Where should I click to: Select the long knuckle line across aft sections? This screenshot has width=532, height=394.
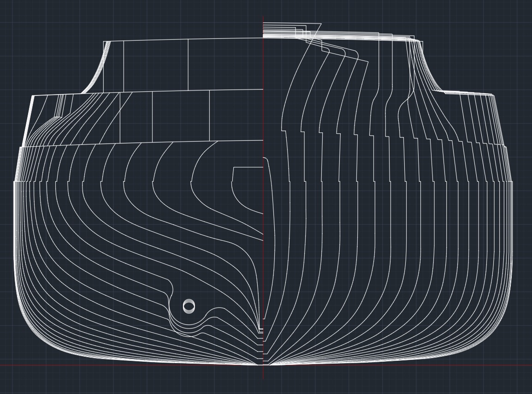pyautogui.click(x=138, y=143)
